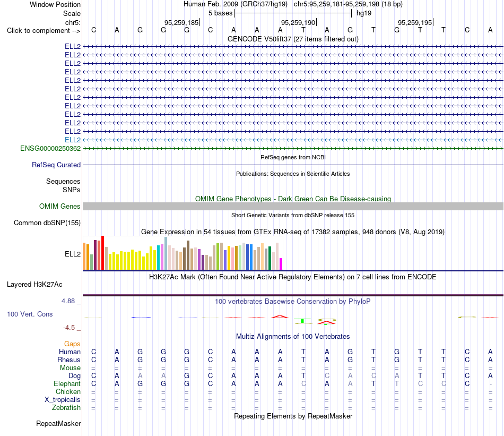Open the H3K27Ac Mark ENCODE track title
504x436 pixels.
[x=293, y=277]
